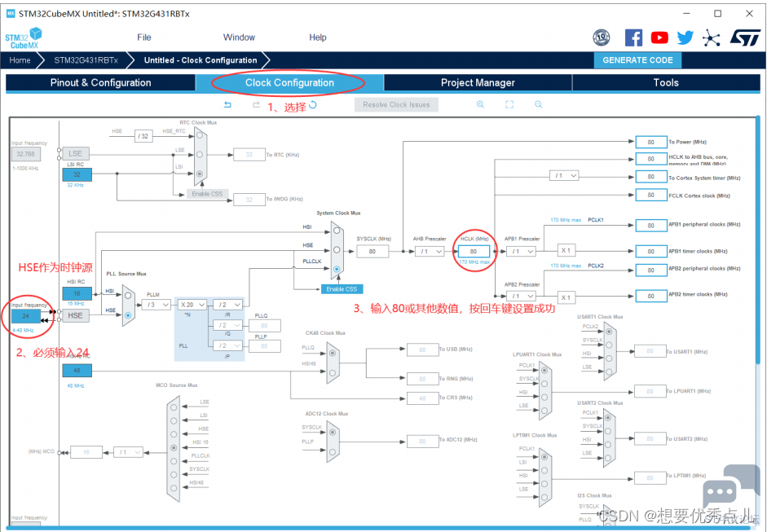Select PLLQ in CK48 Clock Mux
The image size is (767, 532).
(x=332, y=353)
